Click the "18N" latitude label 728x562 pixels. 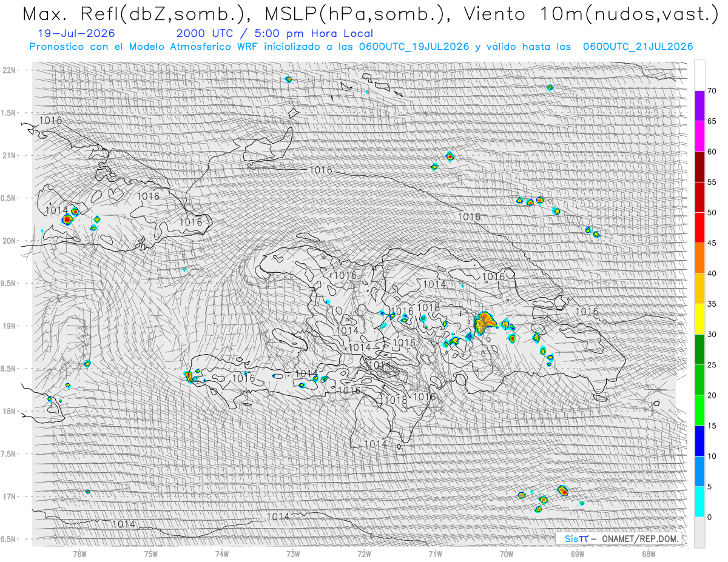click(x=9, y=411)
